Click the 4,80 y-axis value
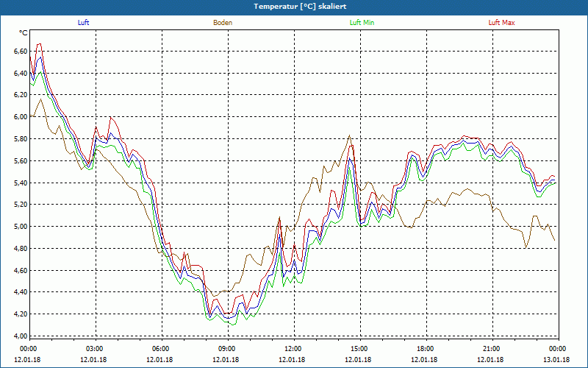Image resolution: width=588 pixels, height=368 pixels. (21, 249)
